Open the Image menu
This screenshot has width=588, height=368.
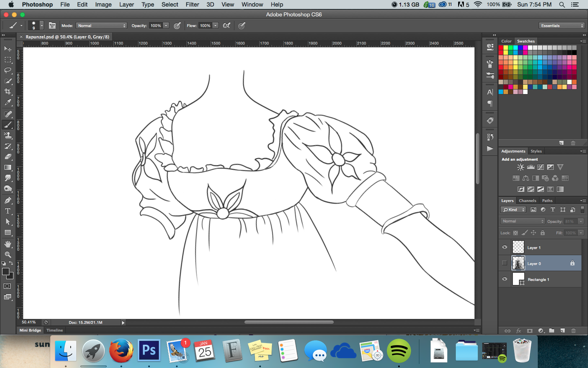(103, 4)
